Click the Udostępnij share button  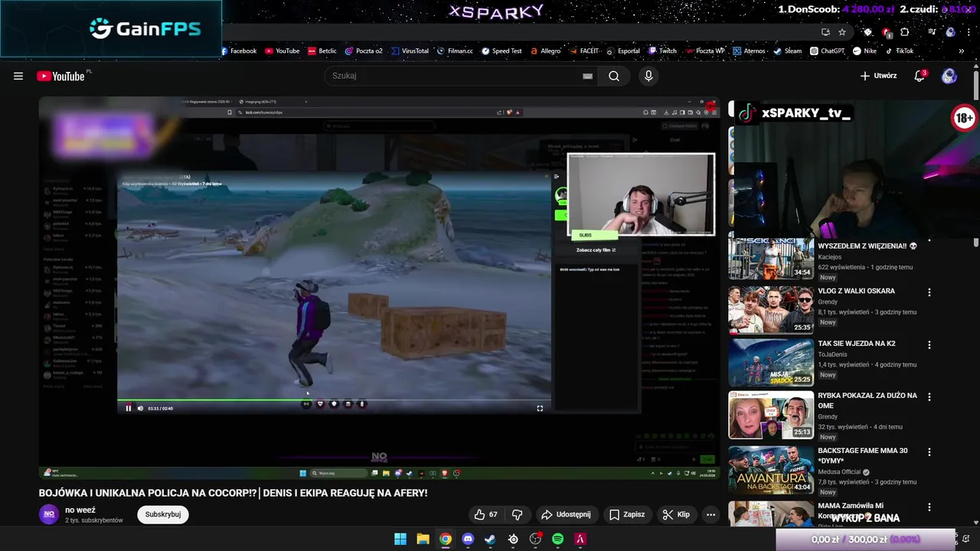566,514
